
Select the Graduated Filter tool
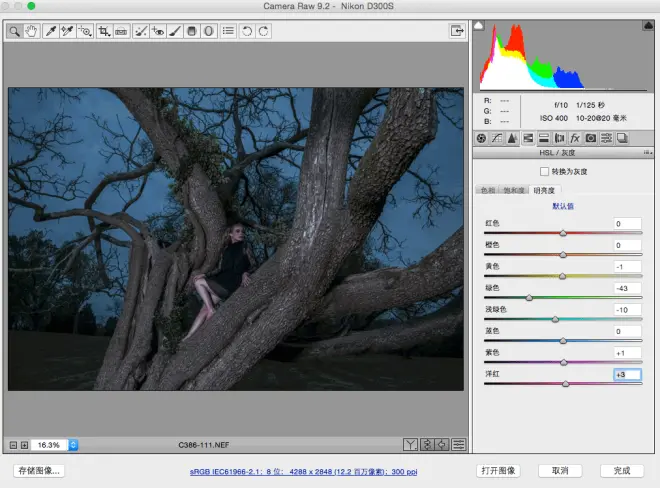click(192, 31)
